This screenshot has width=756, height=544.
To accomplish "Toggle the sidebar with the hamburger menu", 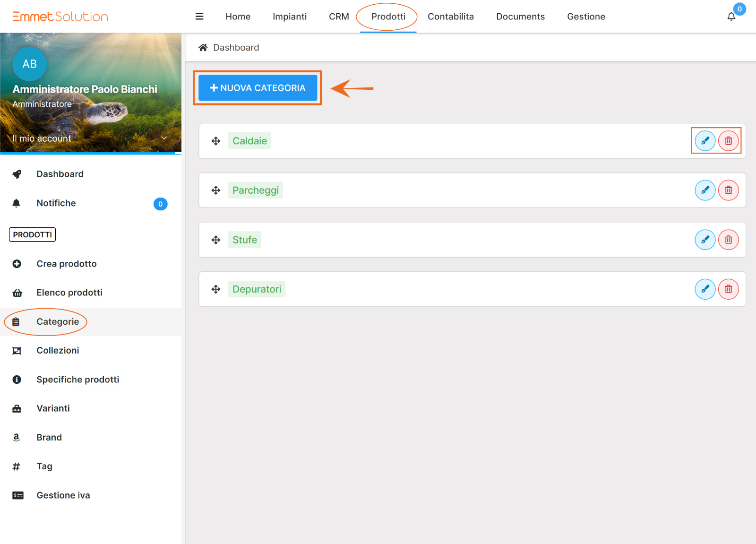I will point(199,17).
